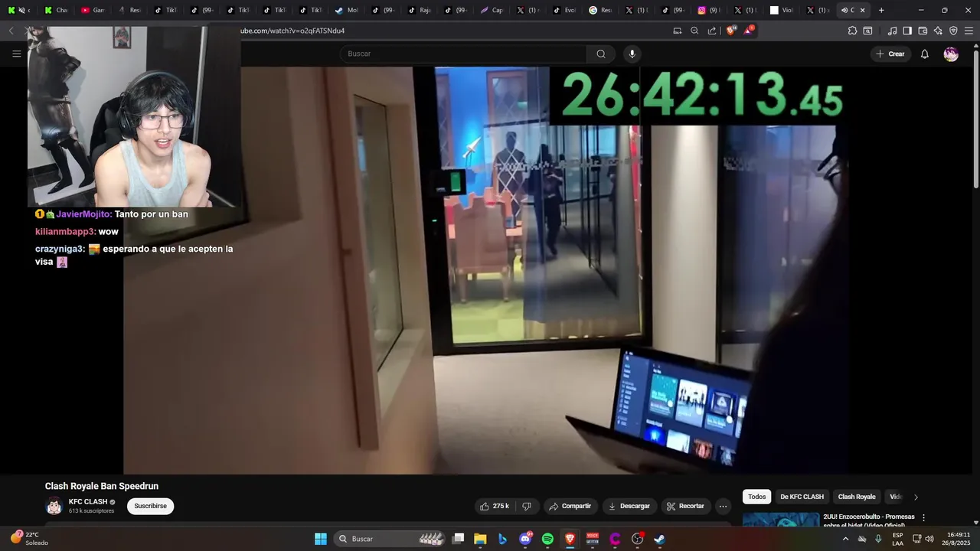Click the Windows taskbar Buscar box
The width and height of the screenshot is (980, 551).
point(390,539)
